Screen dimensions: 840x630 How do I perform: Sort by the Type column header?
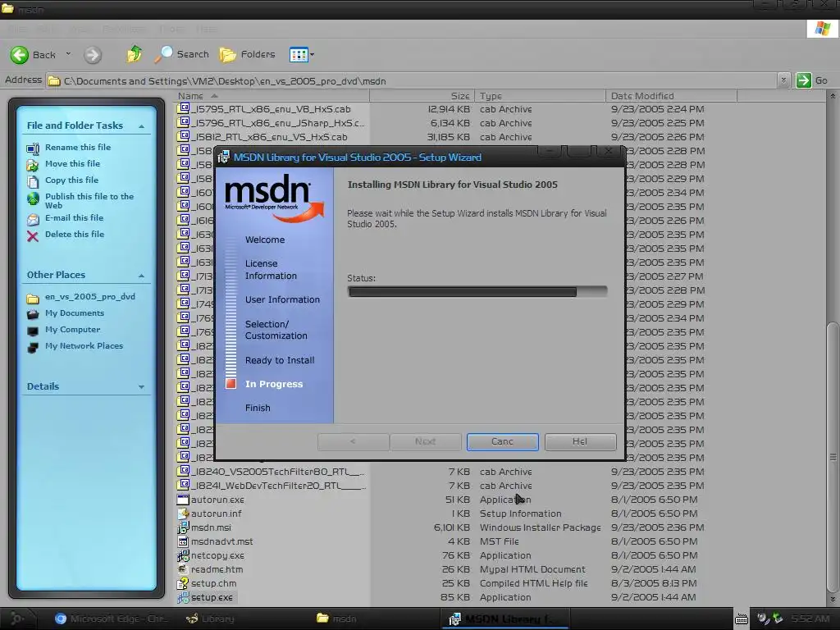(540, 96)
